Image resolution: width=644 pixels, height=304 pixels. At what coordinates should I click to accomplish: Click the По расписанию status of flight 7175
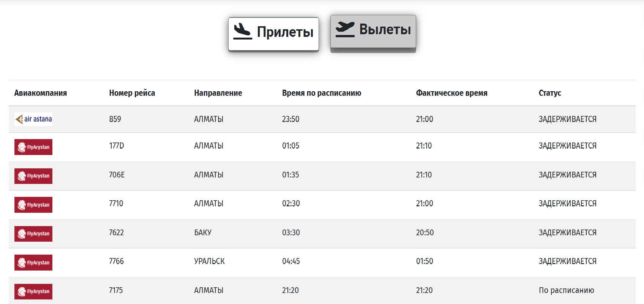[566, 290]
